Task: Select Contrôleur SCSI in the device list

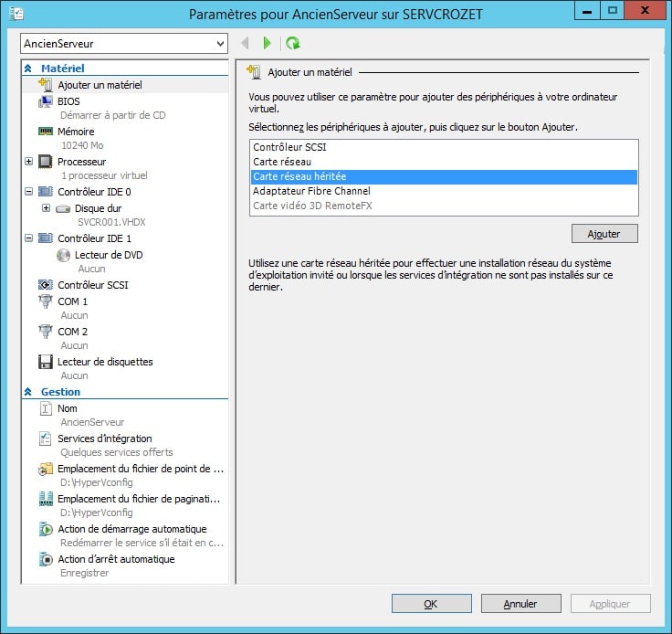Action: pyautogui.click(x=444, y=147)
